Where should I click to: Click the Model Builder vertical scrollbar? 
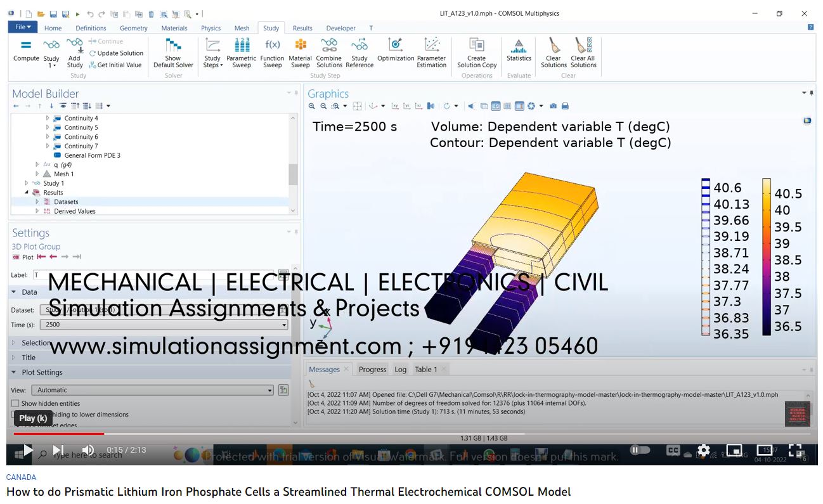point(293,174)
